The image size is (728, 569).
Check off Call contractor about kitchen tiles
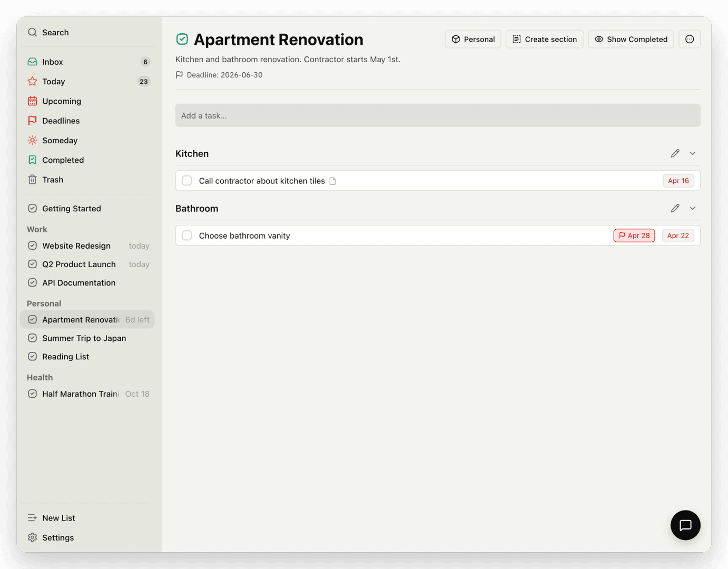[187, 181]
